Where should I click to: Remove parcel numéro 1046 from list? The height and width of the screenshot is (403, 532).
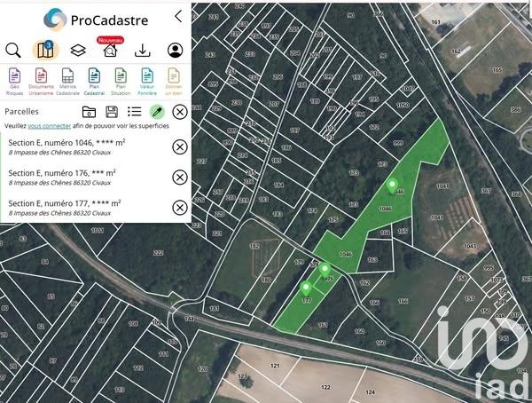[179, 147]
